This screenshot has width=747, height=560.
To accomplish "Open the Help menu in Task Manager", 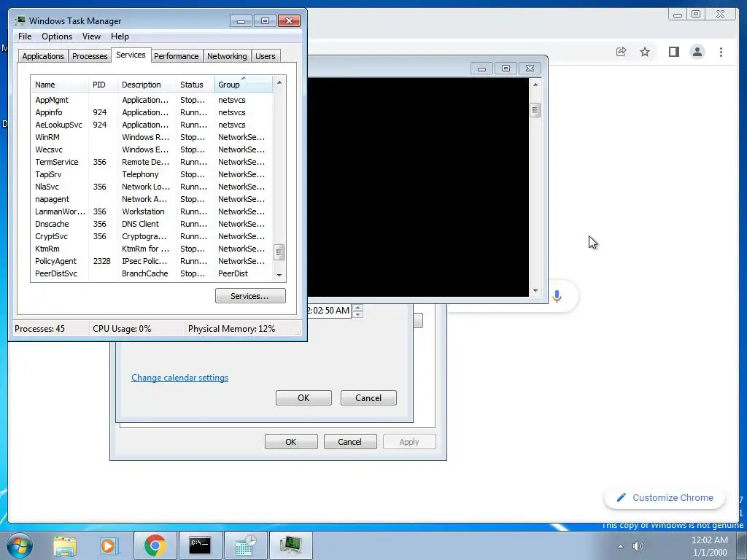I will (120, 36).
